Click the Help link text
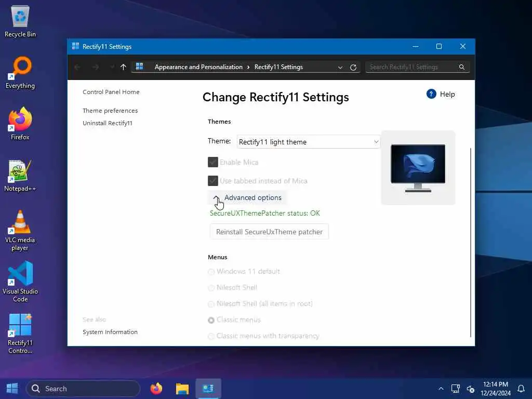This screenshot has width=532, height=399. (x=447, y=95)
